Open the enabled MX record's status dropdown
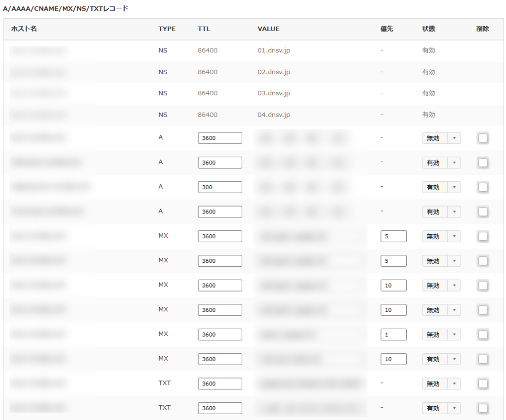The image size is (506, 420). point(441,359)
